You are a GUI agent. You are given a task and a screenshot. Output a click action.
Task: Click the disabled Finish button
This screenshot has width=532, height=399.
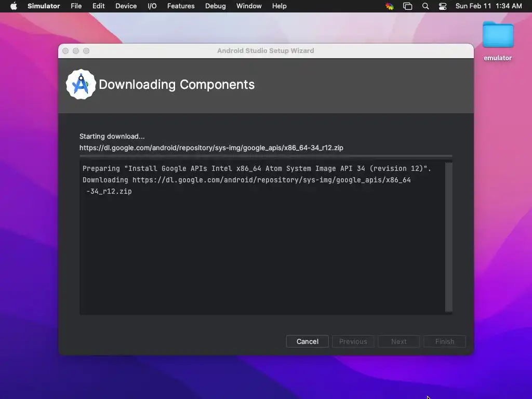[445, 341]
